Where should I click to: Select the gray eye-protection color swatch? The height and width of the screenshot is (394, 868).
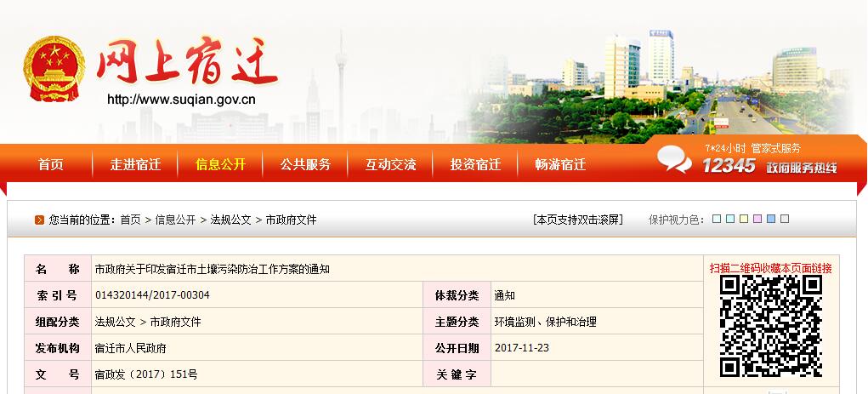click(x=785, y=219)
